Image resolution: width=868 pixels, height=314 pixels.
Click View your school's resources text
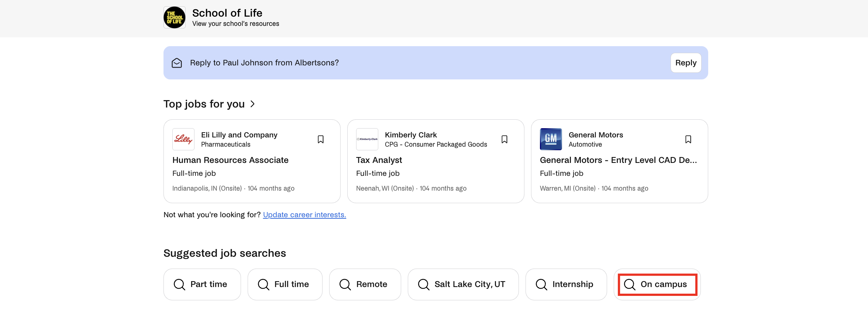235,24
